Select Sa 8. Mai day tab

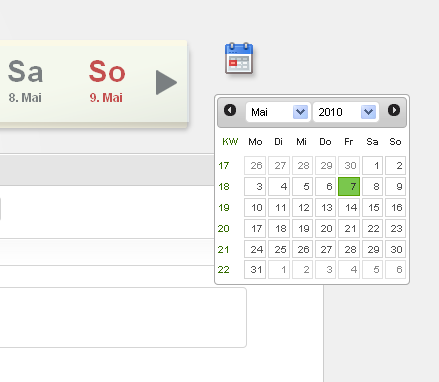pos(25,81)
